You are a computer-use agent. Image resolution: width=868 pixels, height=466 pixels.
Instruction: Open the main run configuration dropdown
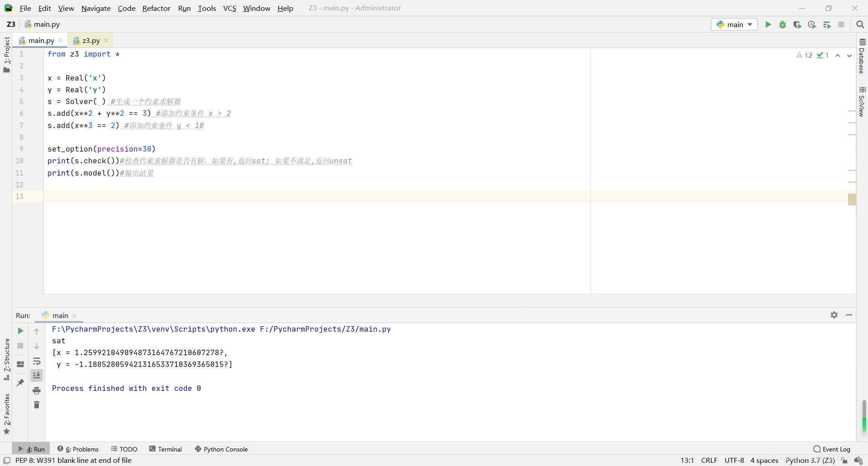734,24
